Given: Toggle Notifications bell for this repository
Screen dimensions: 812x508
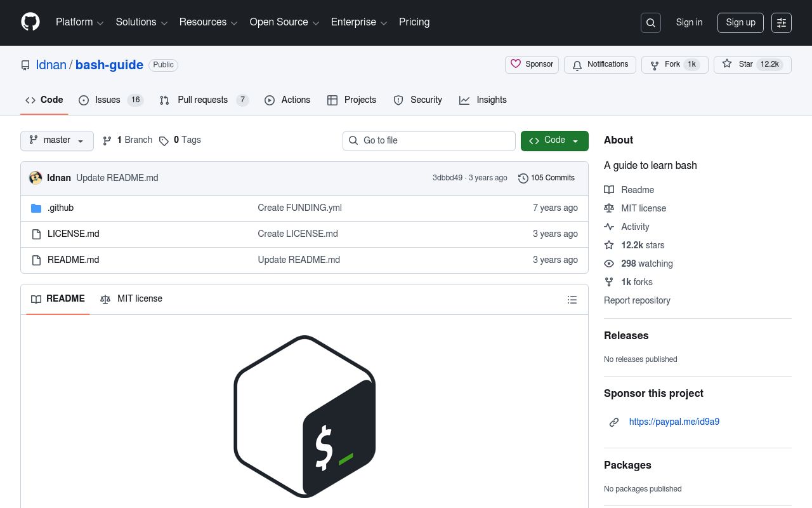Looking at the screenshot, I should (x=599, y=64).
